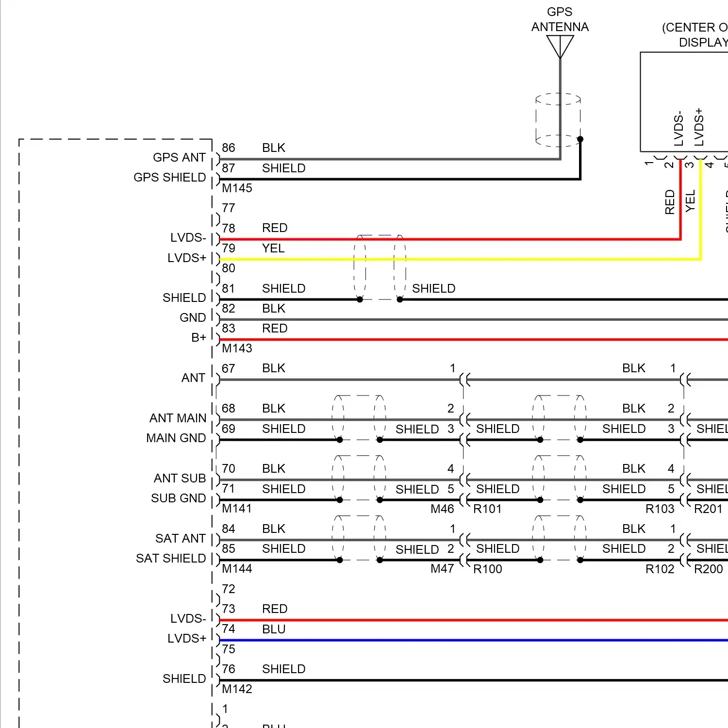Click the GPS SHIELD terminal label
This screenshot has width=728, height=728.
point(169,177)
